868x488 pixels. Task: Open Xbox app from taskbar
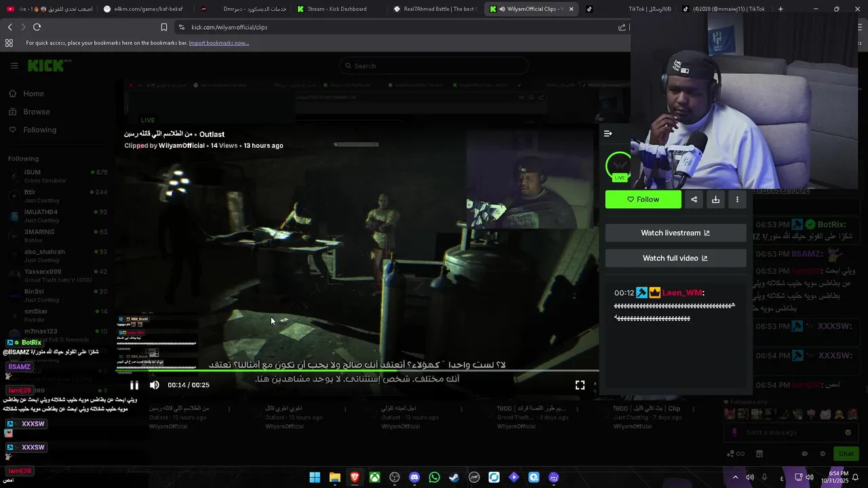374,477
